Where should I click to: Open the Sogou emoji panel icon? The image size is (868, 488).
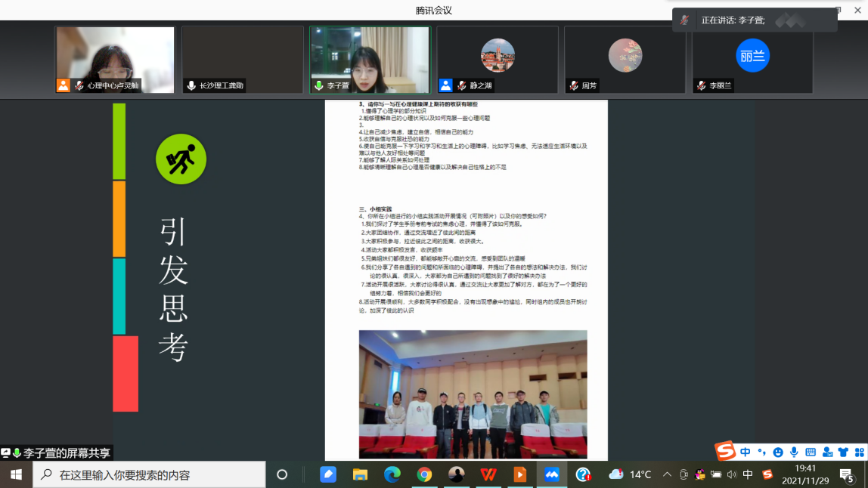point(778,452)
